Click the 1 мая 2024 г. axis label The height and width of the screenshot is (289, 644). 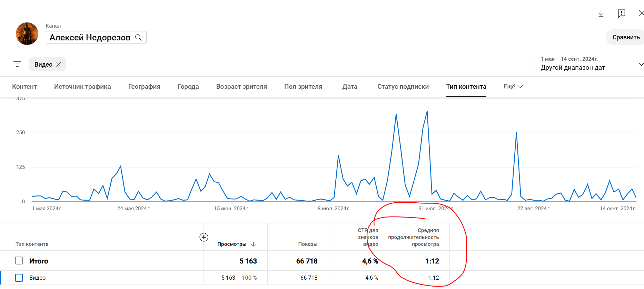(x=47, y=209)
